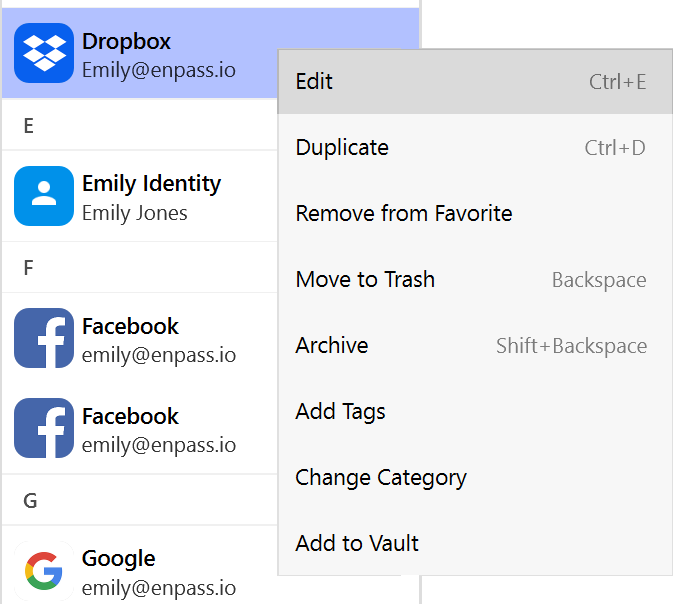Screen dimensions: 682x604
Task: Click the first Facebook logo icon
Action: tap(44, 338)
